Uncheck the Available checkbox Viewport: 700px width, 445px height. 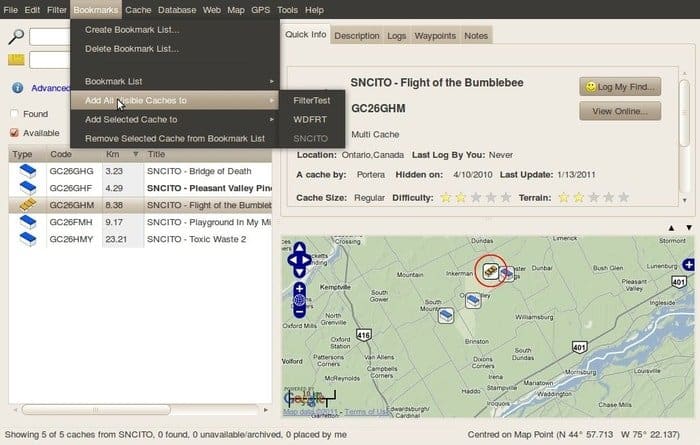14,133
